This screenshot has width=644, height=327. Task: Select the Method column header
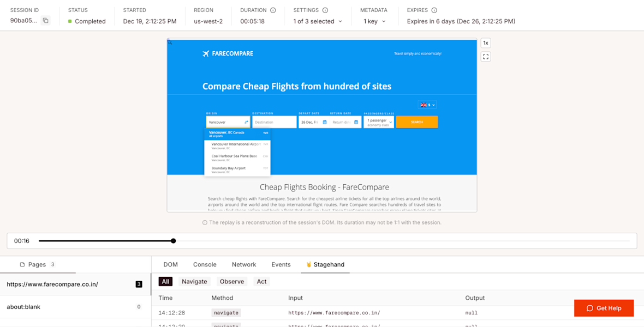coord(222,298)
